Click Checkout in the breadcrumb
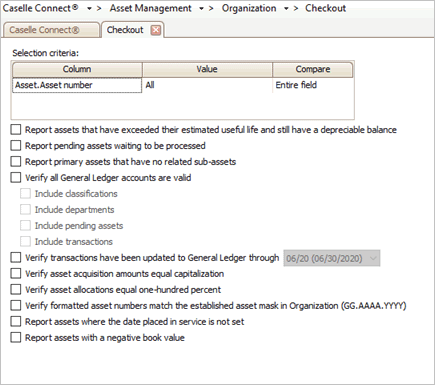The height and width of the screenshot is (385, 435). (x=325, y=8)
